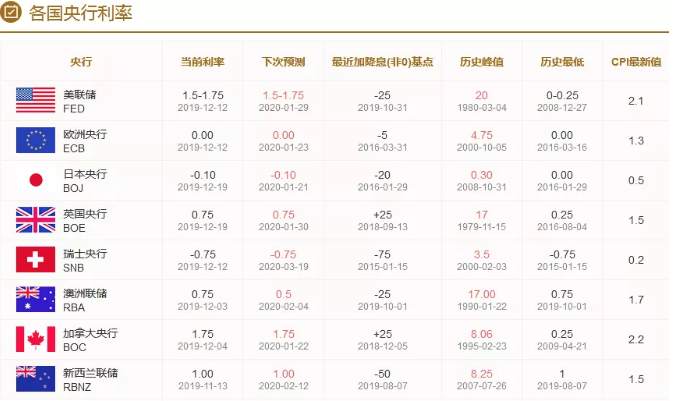Click BOE historical low 0.25 dated 2016-08-04
Viewport: 685px width, 401px height.
tap(562, 220)
